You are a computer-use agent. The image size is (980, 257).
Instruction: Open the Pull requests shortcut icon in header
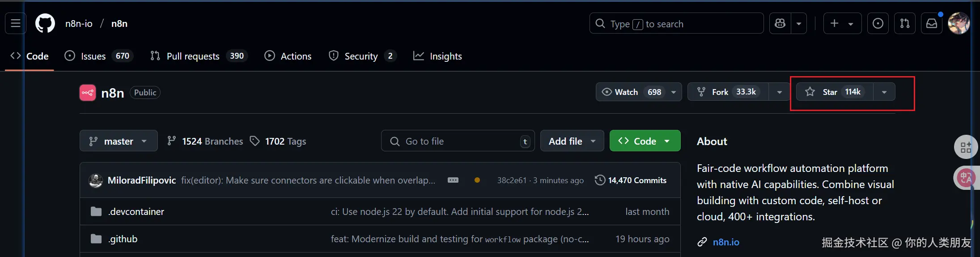[904, 23]
